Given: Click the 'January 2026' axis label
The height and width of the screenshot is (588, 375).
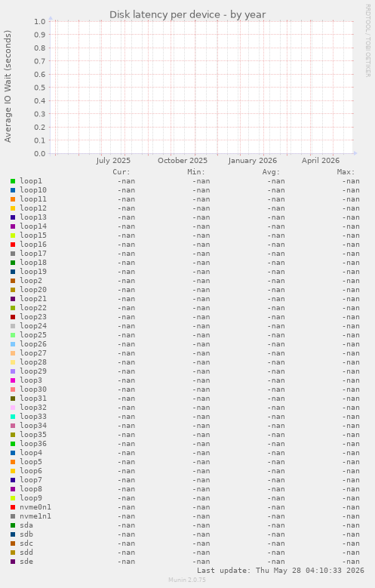Looking at the screenshot, I should [252, 161].
